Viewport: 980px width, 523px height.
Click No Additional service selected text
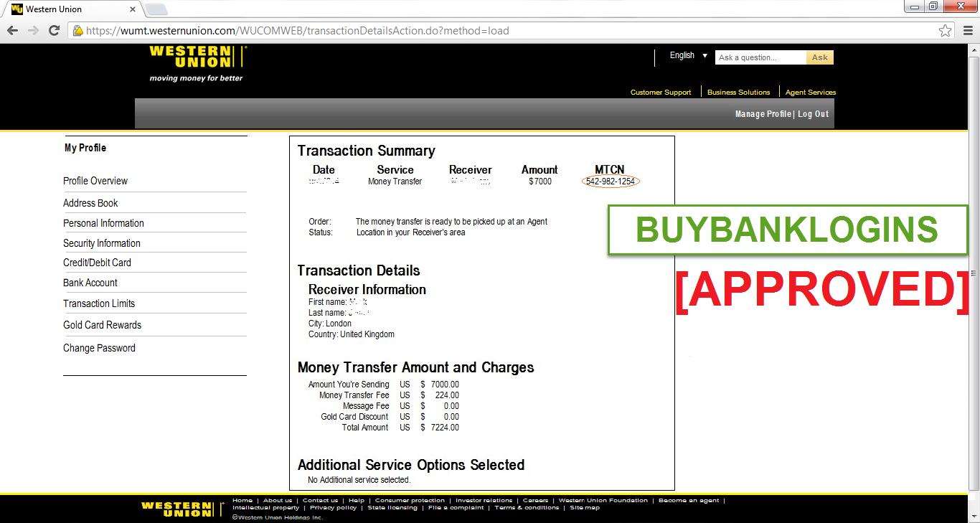click(359, 479)
